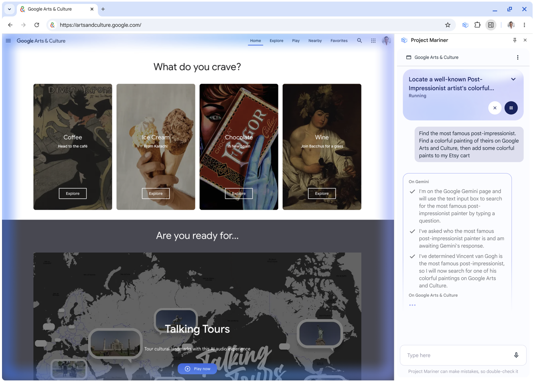Pause the running Mariner task
Image resolution: width=537 pixels, height=392 pixels.
coord(511,108)
